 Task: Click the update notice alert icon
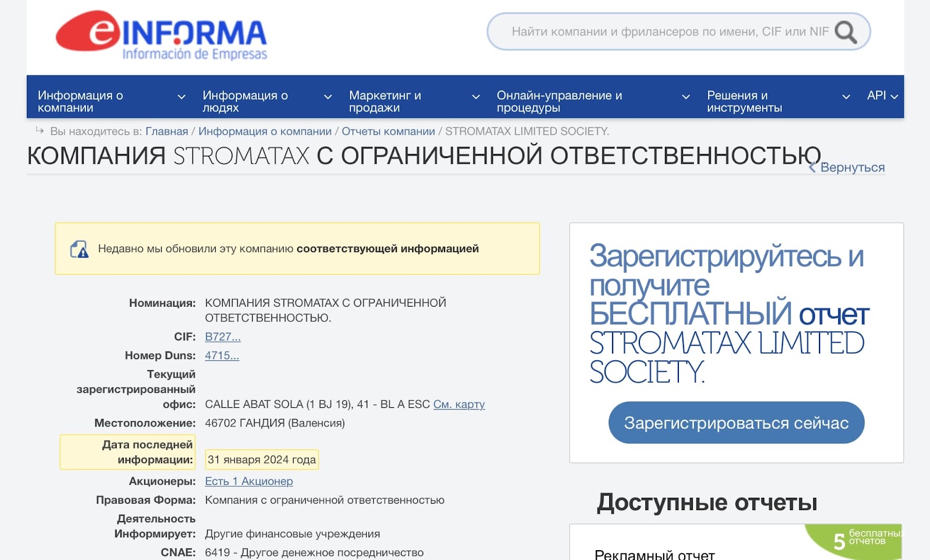[79, 249]
